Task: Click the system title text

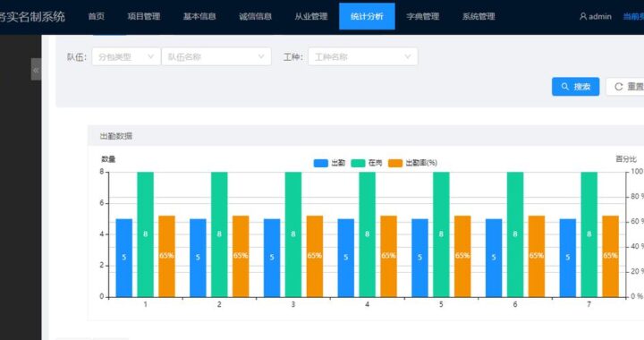Action: point(32,16)
